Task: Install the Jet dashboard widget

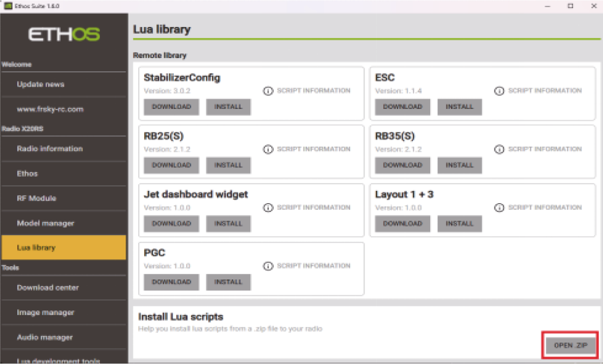Action: pyautogui.click(x=228, y=223)
